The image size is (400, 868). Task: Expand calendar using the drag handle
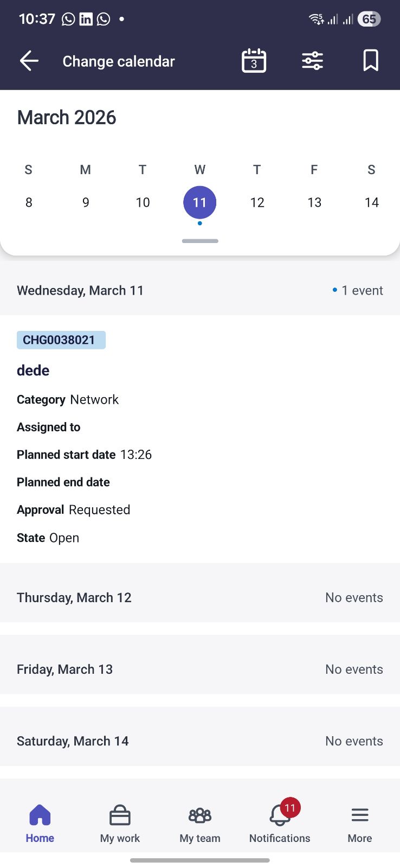[200, 241]
